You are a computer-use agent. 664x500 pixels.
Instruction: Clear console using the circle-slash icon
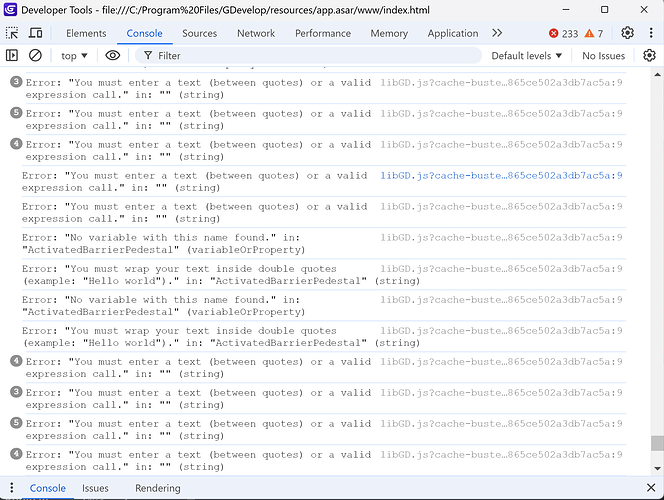[35, 55]
